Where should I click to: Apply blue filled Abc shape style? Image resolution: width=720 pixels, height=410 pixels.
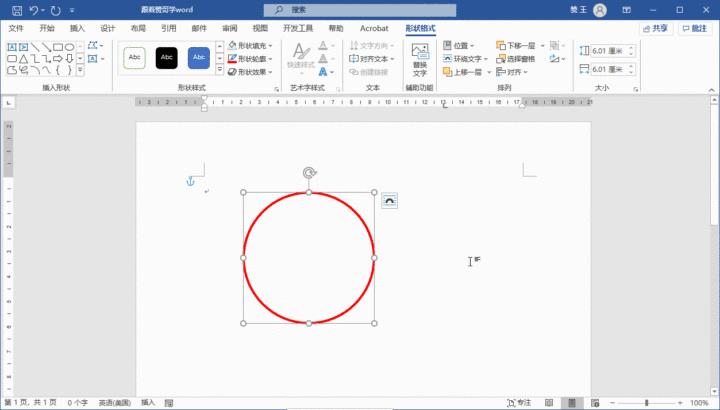tap(199, 58)
